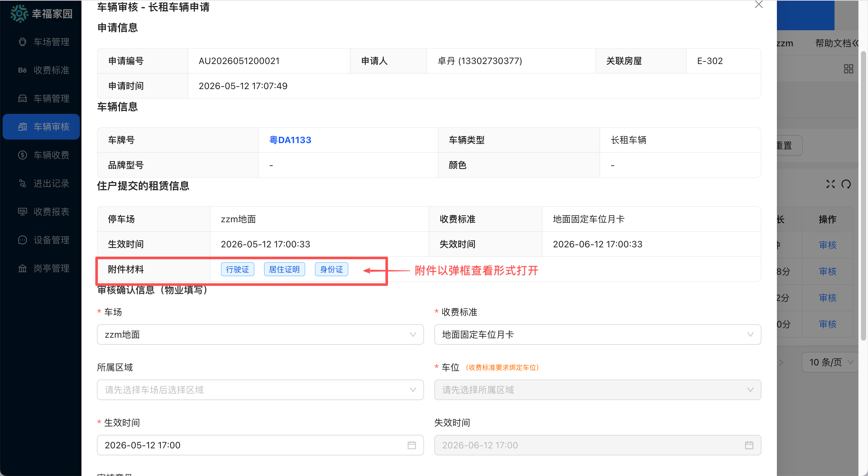Click 审核 link in the 2分 row
Screen dimensions: 868x476
[x=827, y=297]
